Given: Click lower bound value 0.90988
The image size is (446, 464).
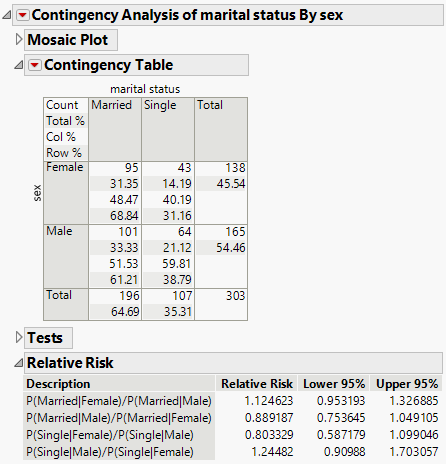Looking at the screenshot, I should pyautogui.click(x=345, y=452).
